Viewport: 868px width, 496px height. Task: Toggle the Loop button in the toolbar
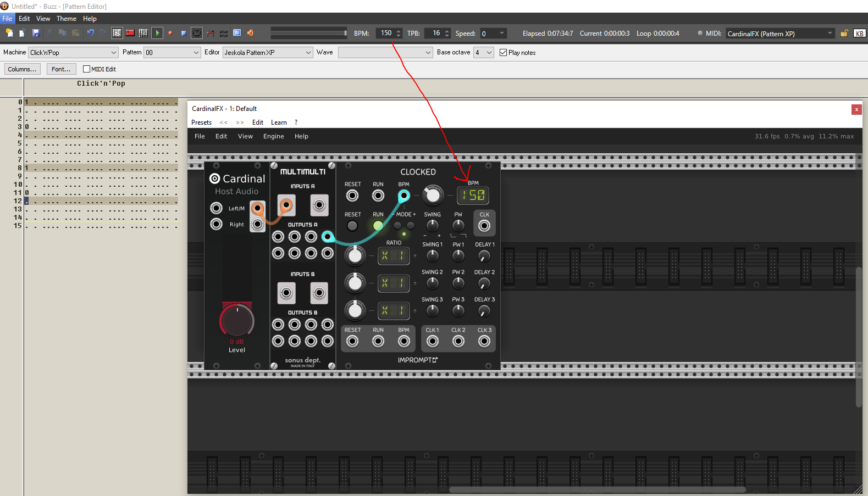click(197, 33)
